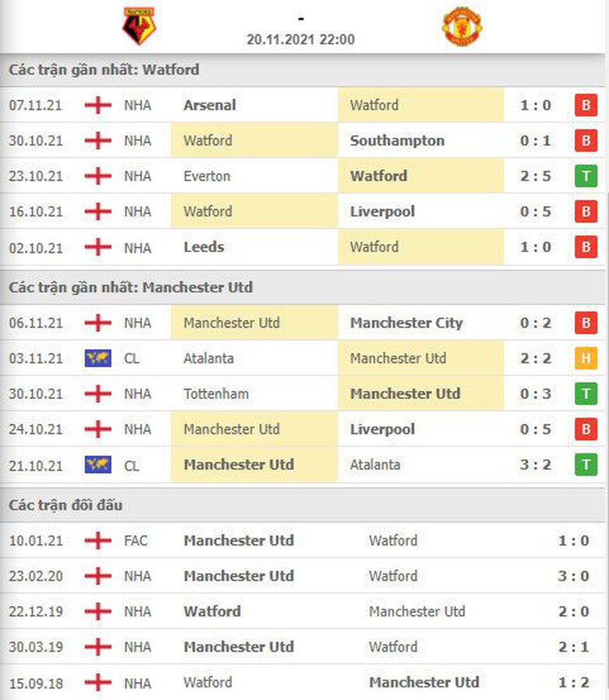Click the 'Các trận đối đầu' section header
The height and width of the screenshot is (700, 609).
pos(66,506)
